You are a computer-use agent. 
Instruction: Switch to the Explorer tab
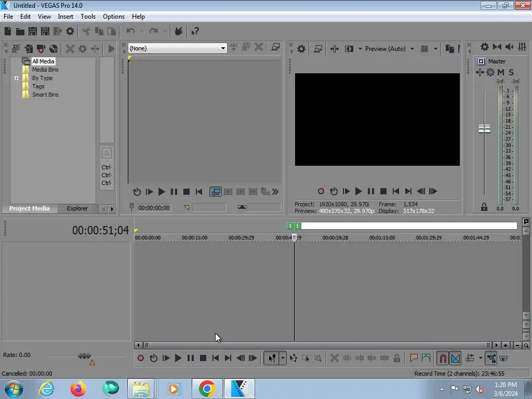[77, 208]
